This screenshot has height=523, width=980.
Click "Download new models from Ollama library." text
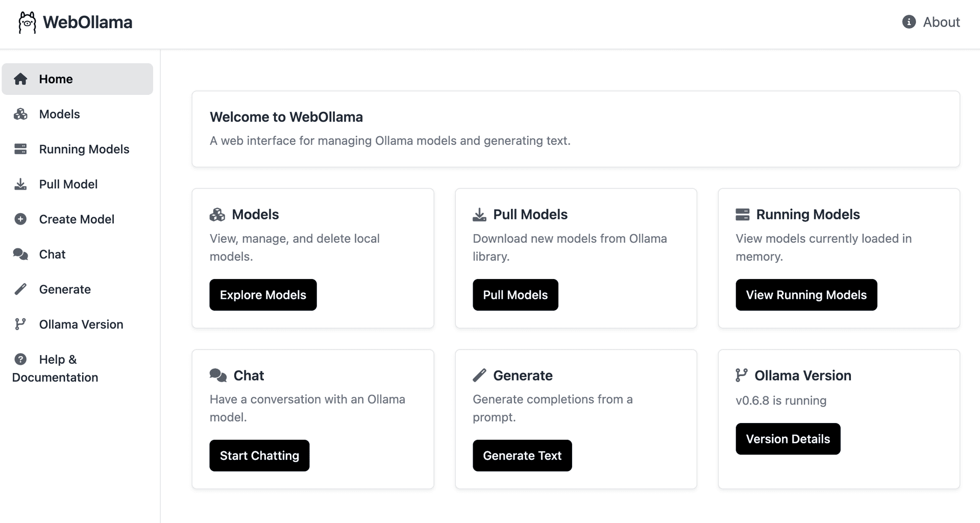[570, 247]
